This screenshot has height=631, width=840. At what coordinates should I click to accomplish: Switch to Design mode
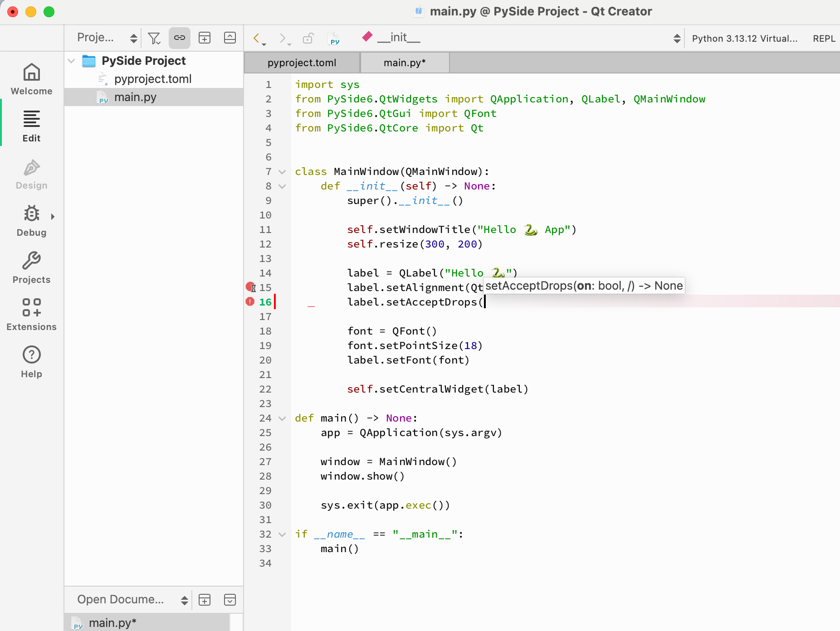coord(31,174)
